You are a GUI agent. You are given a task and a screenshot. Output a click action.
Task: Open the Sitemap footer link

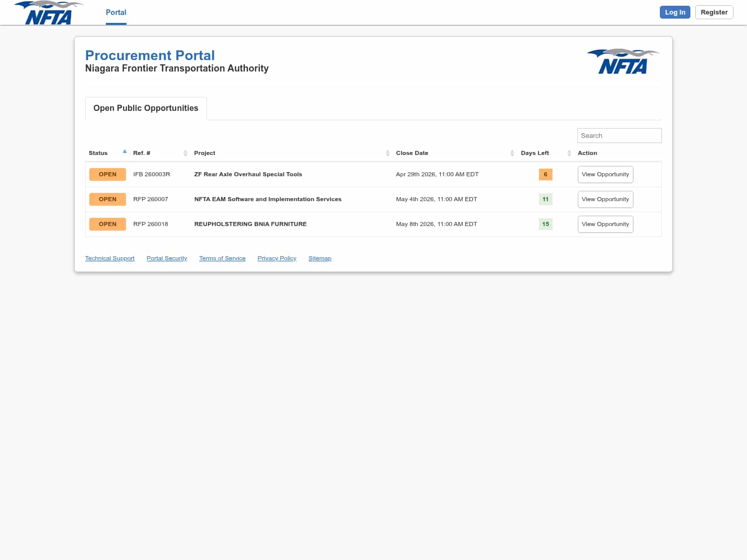click(x=320, y=258)
